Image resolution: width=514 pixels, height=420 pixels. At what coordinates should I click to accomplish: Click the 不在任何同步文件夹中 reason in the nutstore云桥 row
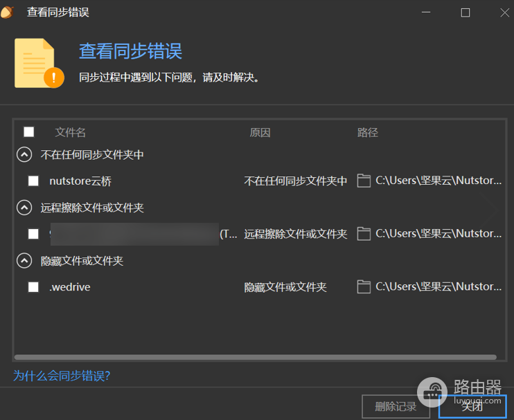296,181
